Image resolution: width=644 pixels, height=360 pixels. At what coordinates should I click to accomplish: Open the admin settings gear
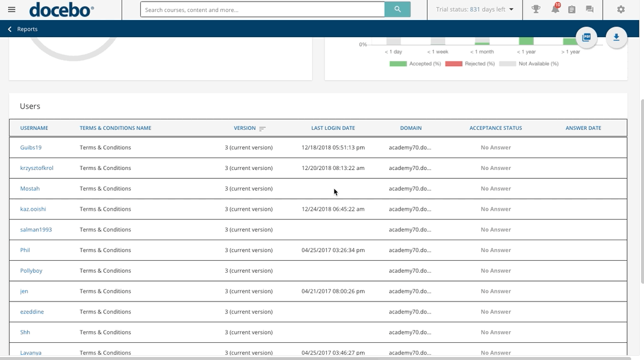pos(621,9)
